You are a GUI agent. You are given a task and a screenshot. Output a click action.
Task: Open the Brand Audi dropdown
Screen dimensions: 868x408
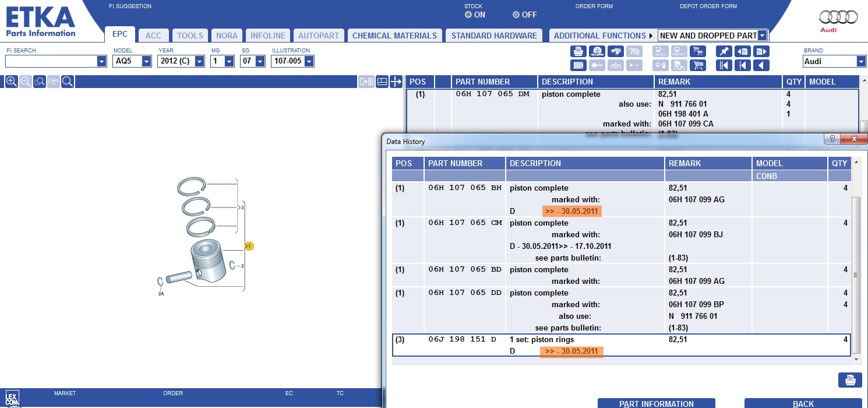pos(861,61)
